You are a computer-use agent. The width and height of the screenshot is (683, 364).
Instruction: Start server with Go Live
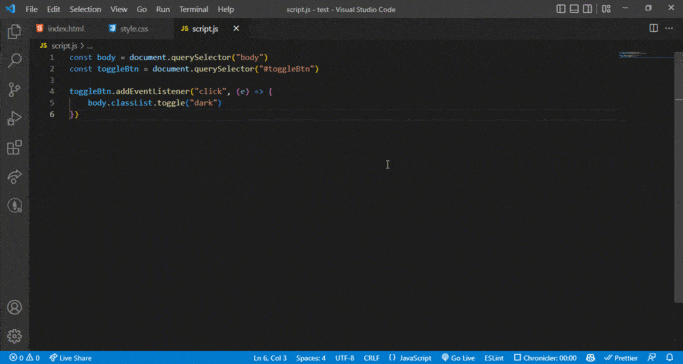point(458,358)
